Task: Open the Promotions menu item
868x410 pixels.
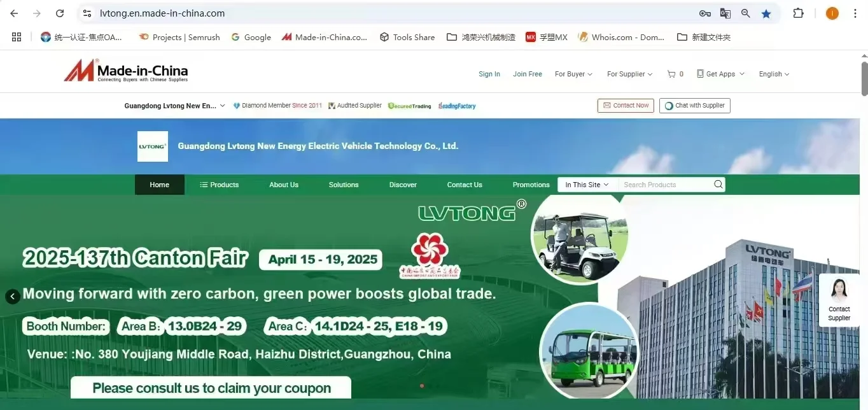Action: [531, 185]
